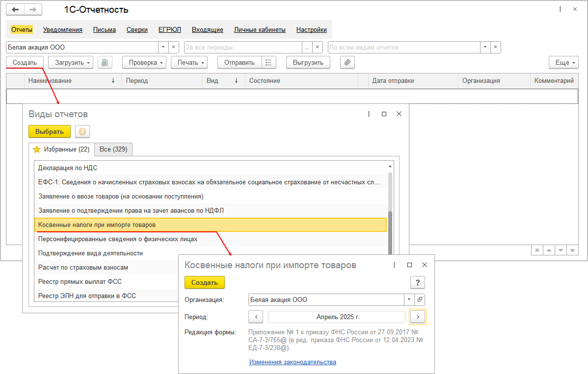
Task: Click the По всем видам отчетов input field
Action: (x=404, y=47)
